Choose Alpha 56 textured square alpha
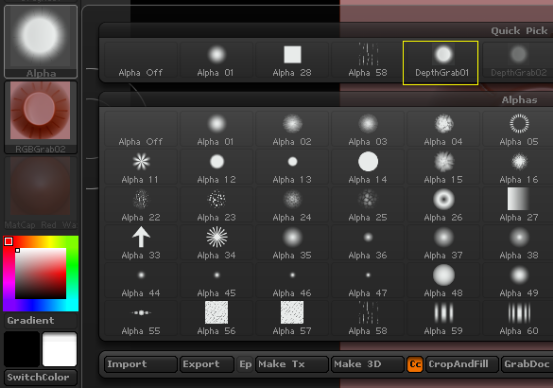554x388 pixels. pos(217,319)
